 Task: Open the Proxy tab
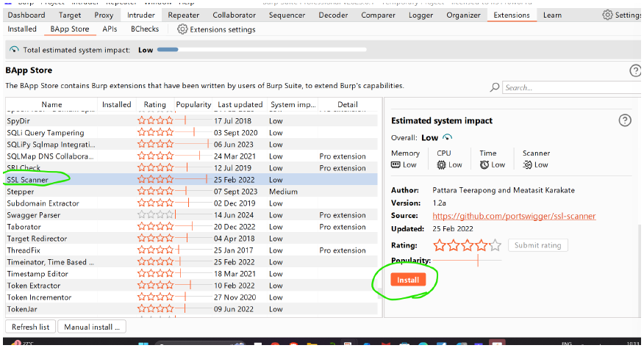pos(104,15)
